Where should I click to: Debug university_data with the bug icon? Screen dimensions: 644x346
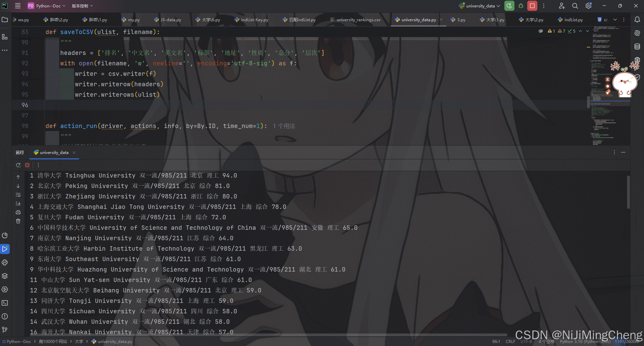[521, 6]
